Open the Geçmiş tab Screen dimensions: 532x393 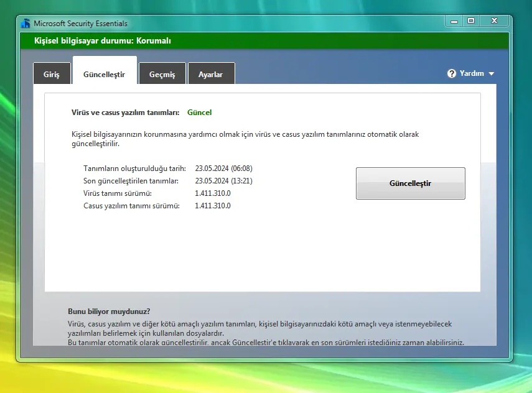click(162, 73)
